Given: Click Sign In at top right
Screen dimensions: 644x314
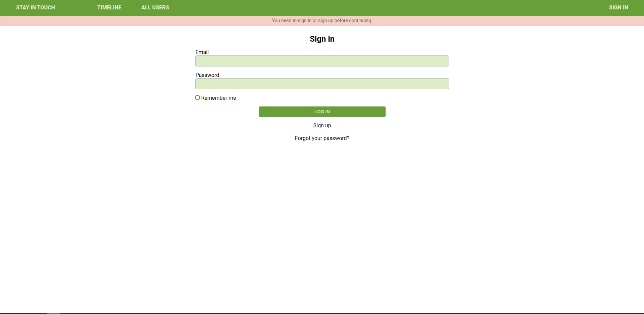Looking at the screenshot, I should click(618, 7).
